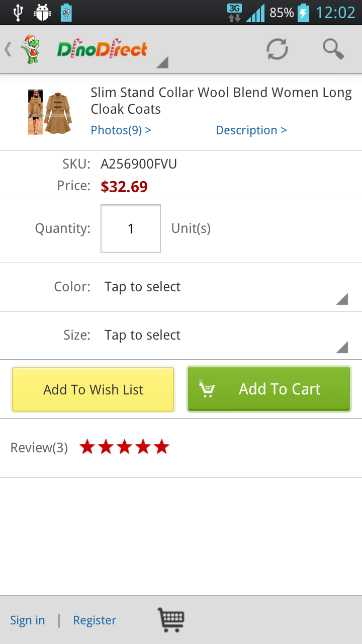Tap the refresh icon in header
Image resolution: width=362 pixels, height=644 pixels.
(277, 49)
